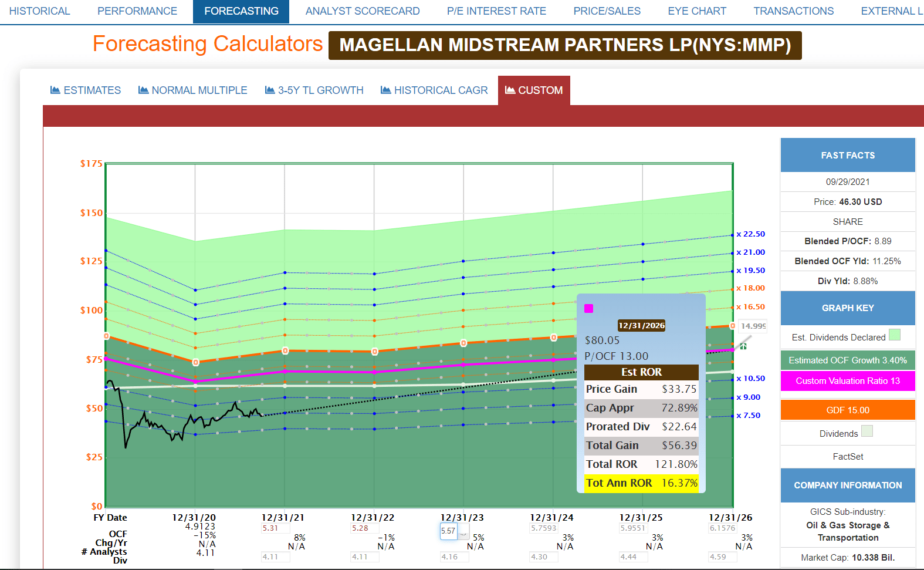Click the chart icon next to NORMAL MULTIPLE
924x570 pixels.
pos(143,90)
